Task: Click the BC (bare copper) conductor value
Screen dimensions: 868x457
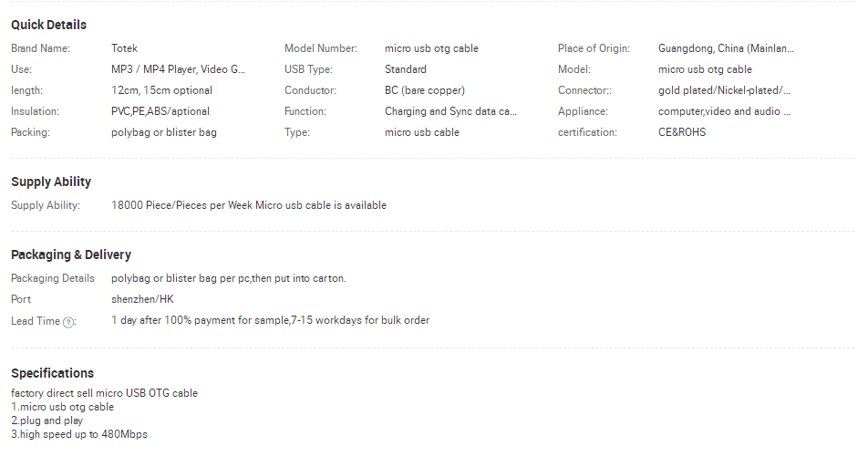Action: [x=425, y=90]
